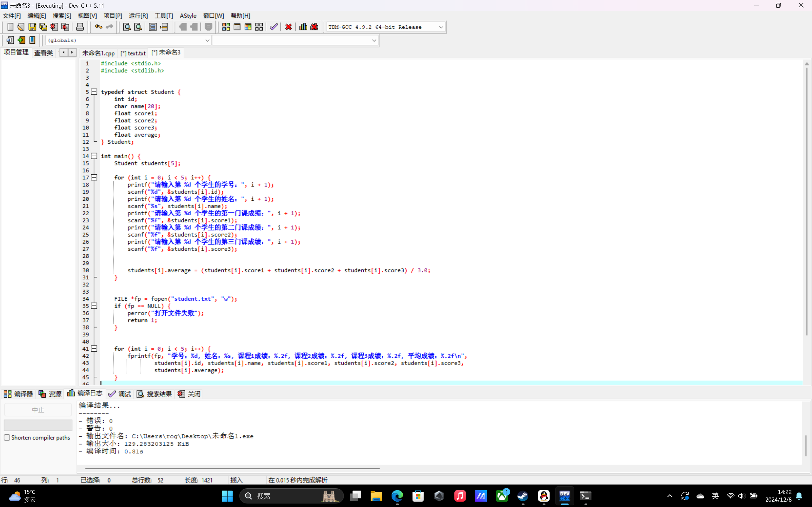Click the 关闭 button in bottom panel
Image resolution: width=812 pixels, height=507 pixels.
(189, 394)
